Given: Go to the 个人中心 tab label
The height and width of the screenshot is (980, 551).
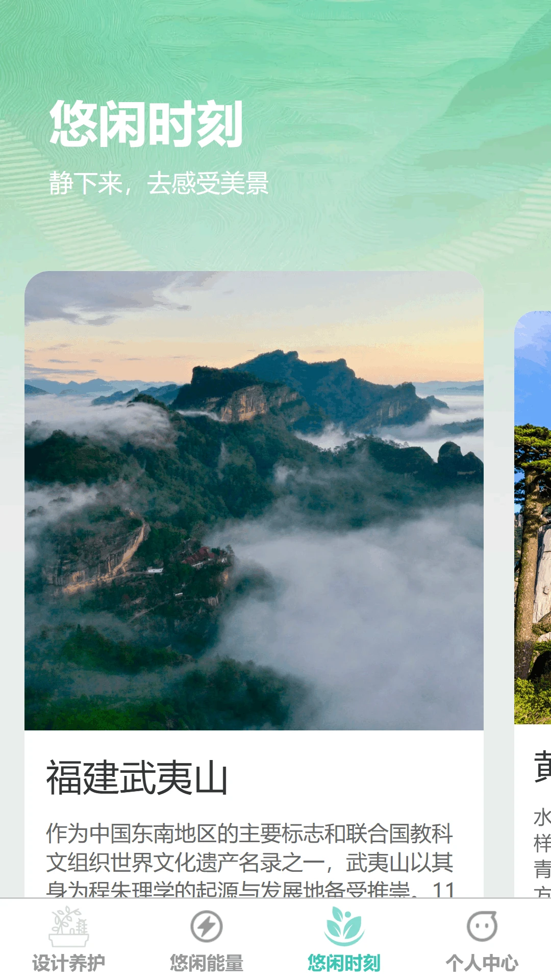Looking at the screenshot, I should click(482, 963).
